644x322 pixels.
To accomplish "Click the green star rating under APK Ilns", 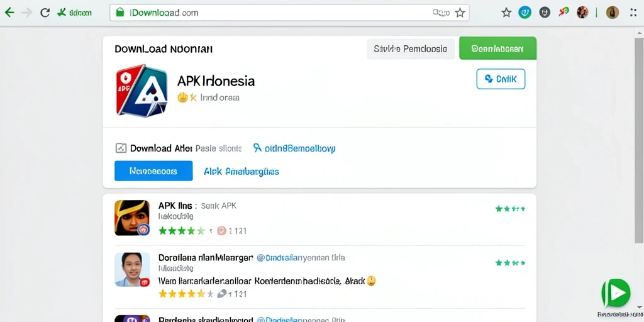I will click(x=182, y=230).
